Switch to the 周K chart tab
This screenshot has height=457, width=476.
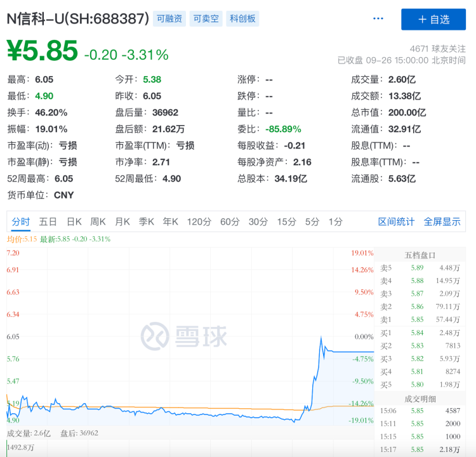click(98, 222)
